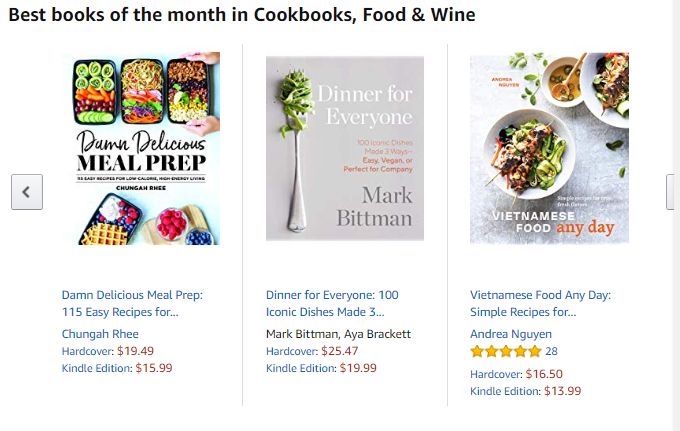680x431 pixels.
Task: Choose Kindle Edition $19.99 for Dinner for Everyone
Action: [321, 368]
